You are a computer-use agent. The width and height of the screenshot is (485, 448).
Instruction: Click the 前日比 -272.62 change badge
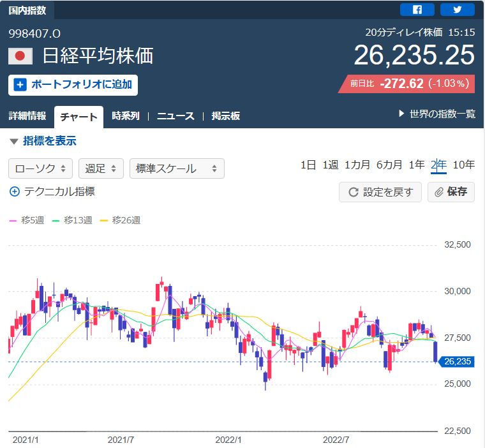407,84
